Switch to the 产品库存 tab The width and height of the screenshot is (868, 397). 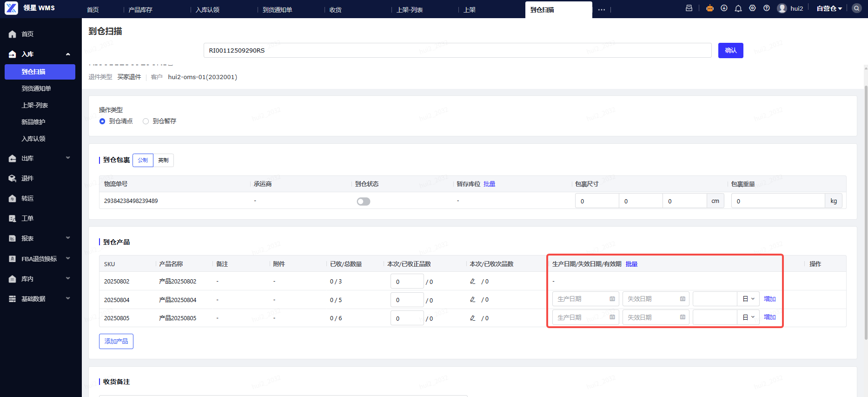pyautogui.click(x=140, y=9)
